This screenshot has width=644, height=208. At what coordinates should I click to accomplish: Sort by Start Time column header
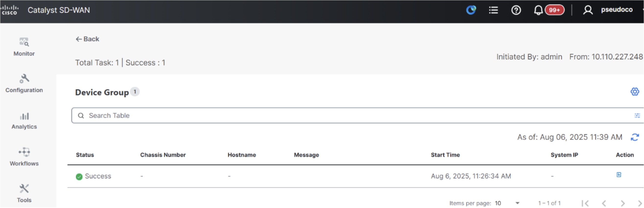pyautogui.click(x=445, y=155)
